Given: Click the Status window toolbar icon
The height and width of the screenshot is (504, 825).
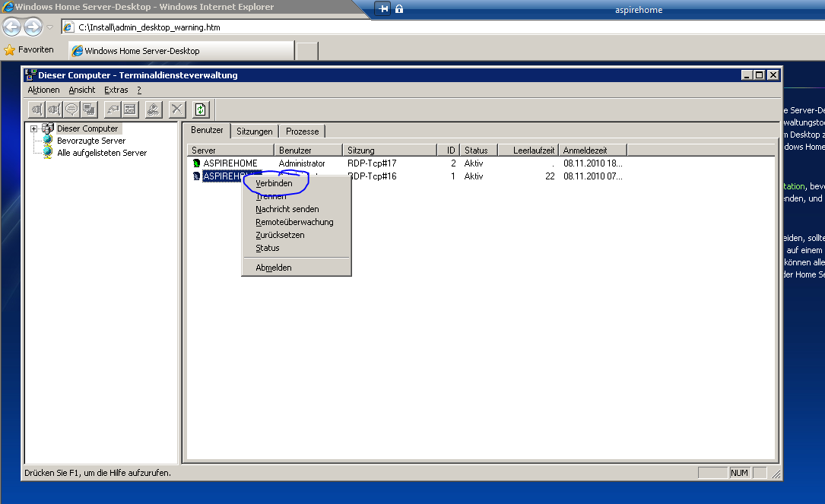Looking at the screenshot, I should tap(130, 109).
